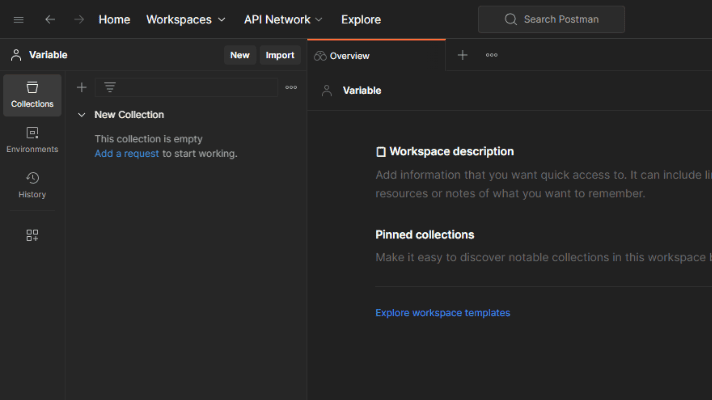Viewport: 712px width, 400px height.
Task: Go forward with the right arrow
Action: 79,20
